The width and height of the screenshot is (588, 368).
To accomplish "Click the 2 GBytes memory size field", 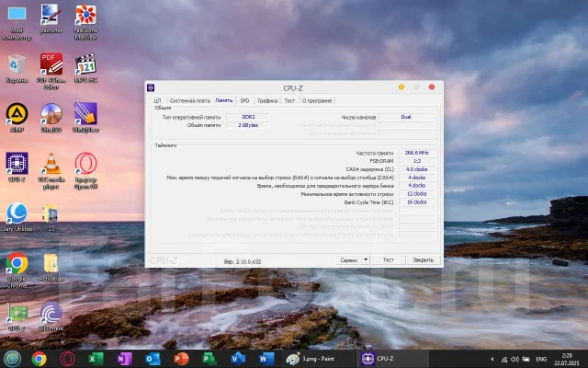I will 248,125.
